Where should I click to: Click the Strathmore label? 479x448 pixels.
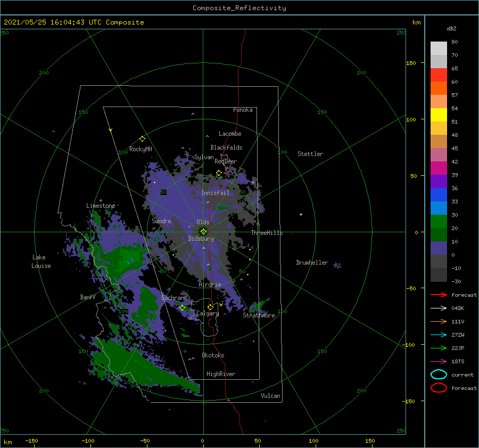[x=259, y=315]
